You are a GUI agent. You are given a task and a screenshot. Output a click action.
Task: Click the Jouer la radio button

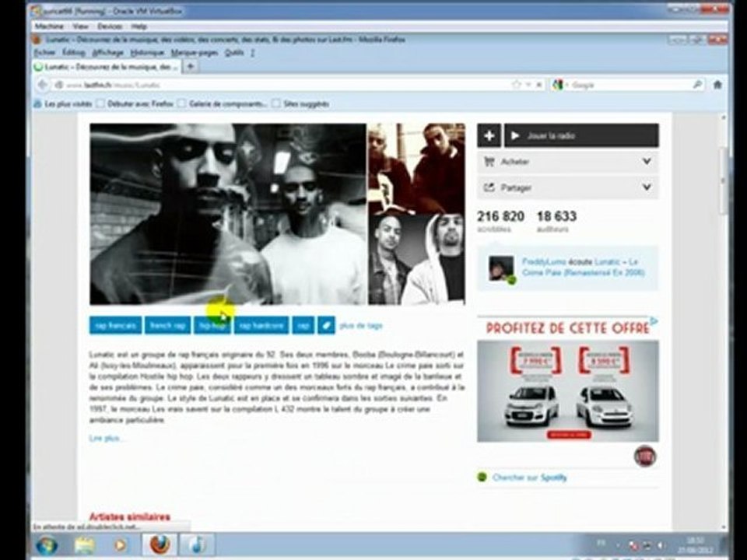[x=582, y=135]
